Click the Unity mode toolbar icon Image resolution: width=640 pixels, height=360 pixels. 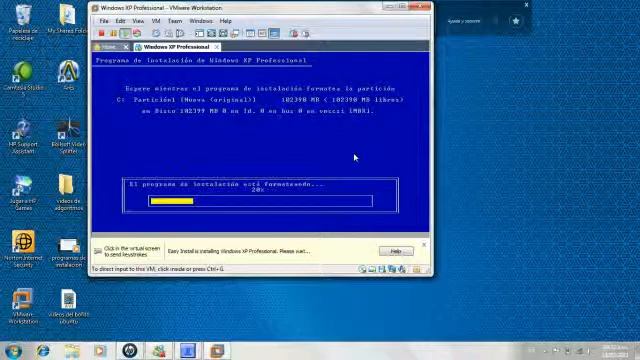[223, 33]
